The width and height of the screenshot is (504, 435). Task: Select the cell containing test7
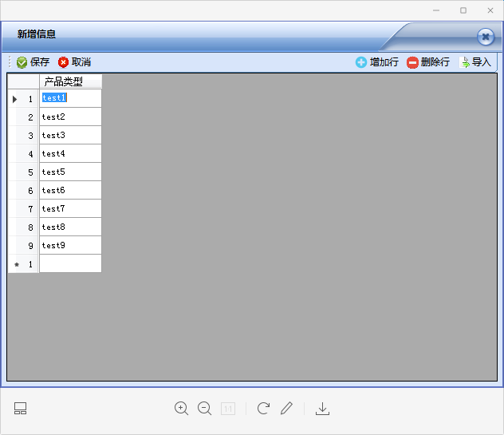click(71, 208)
